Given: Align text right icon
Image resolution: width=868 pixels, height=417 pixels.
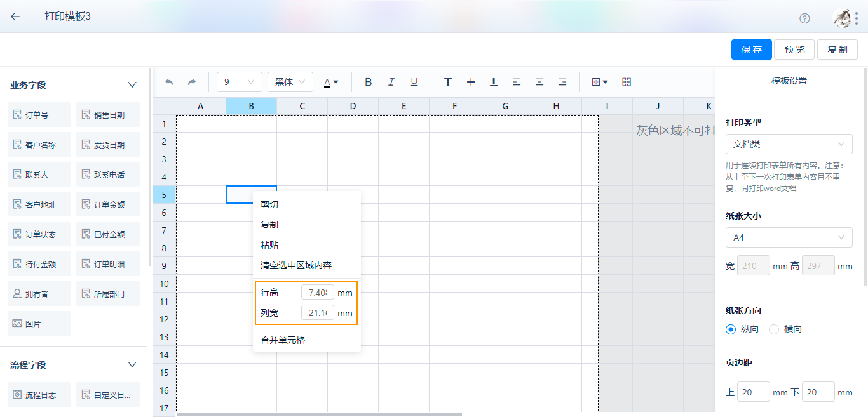Looking at the screenshot, I should coord(562,82).
